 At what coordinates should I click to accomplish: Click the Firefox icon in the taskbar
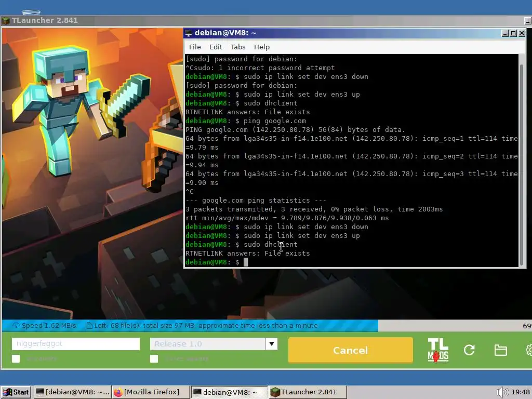118,392
